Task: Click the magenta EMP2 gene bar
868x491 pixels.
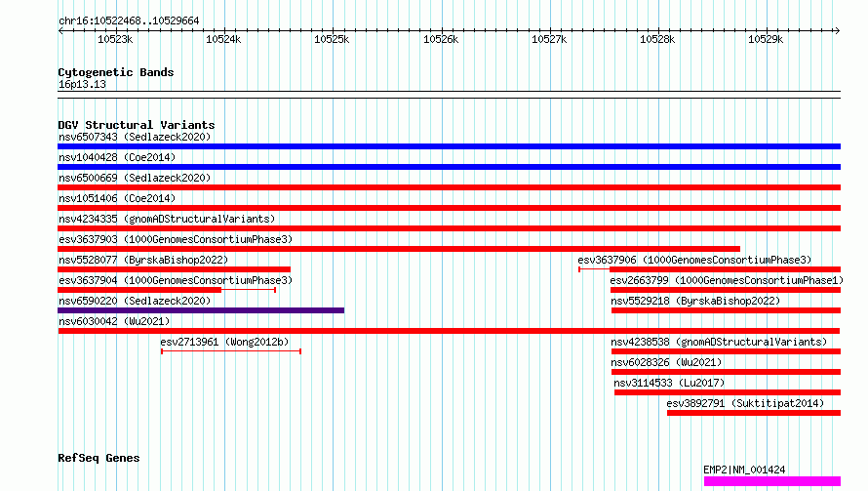Action: click(x=772, y=481)
